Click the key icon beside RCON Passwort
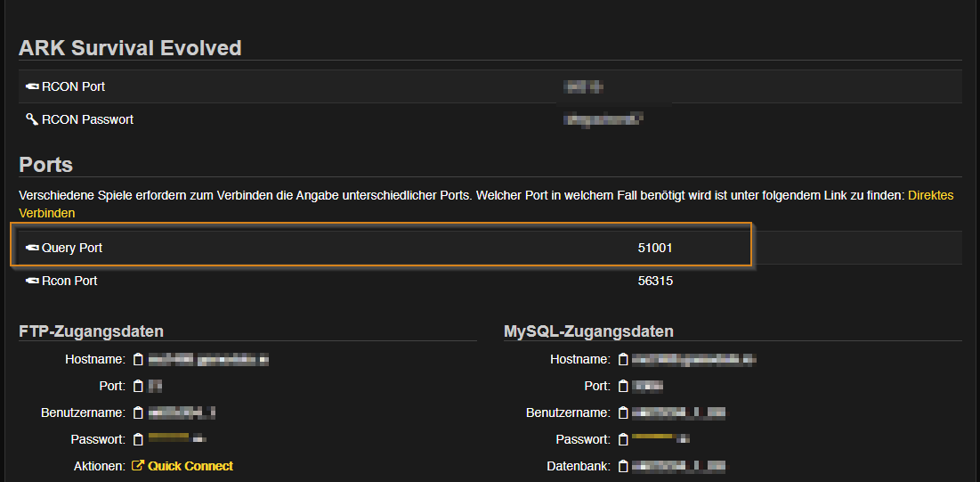This screenshot has width=980, height=482. click(32, 118)
